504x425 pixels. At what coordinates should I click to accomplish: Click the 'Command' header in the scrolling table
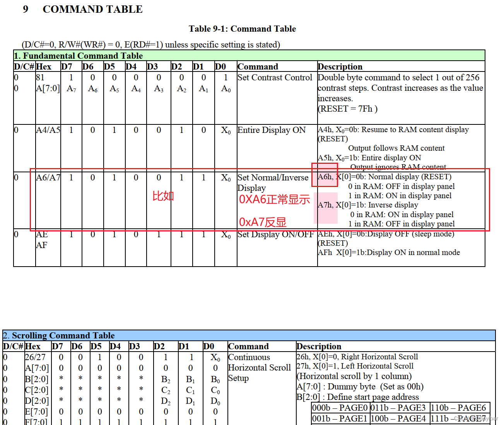point(248,347)
